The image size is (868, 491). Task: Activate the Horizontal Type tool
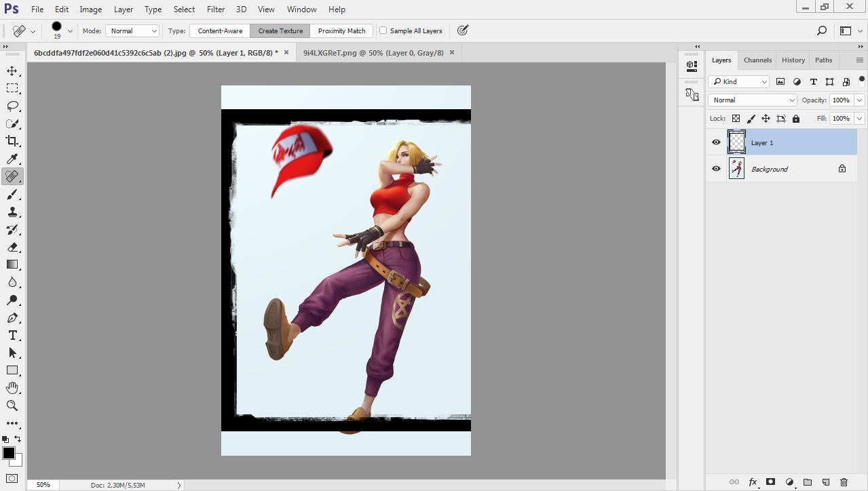tap(12, 336)
